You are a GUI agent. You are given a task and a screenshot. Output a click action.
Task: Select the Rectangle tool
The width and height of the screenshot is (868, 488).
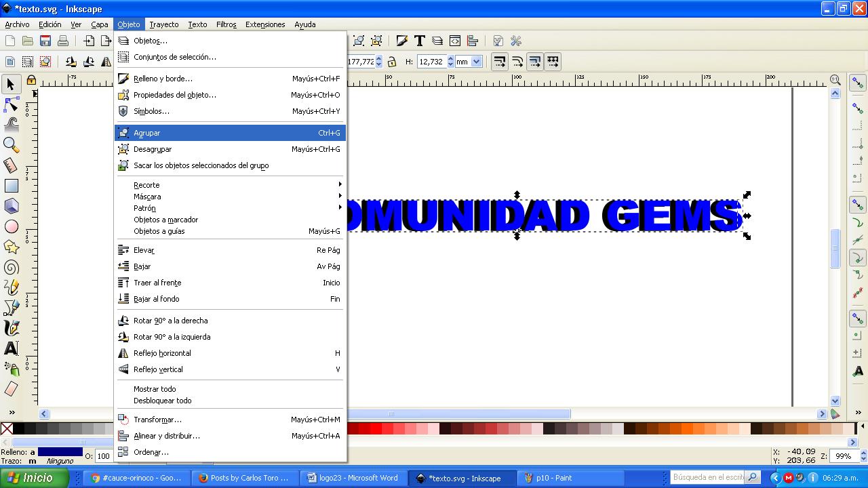tap(11, 185)
